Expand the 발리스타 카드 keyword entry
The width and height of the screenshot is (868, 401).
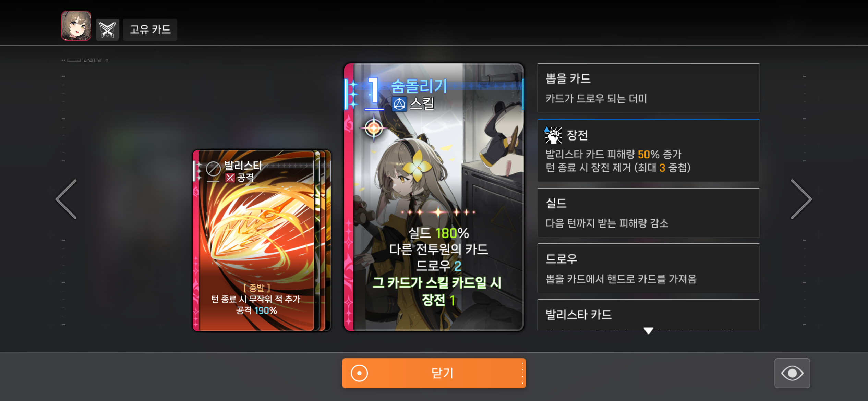click(648, 315)
